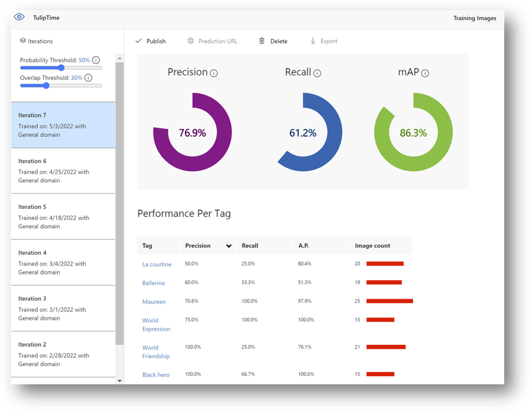Open Overlap Threshold info icon
The image size is (532, 412).
click(88, 78)
